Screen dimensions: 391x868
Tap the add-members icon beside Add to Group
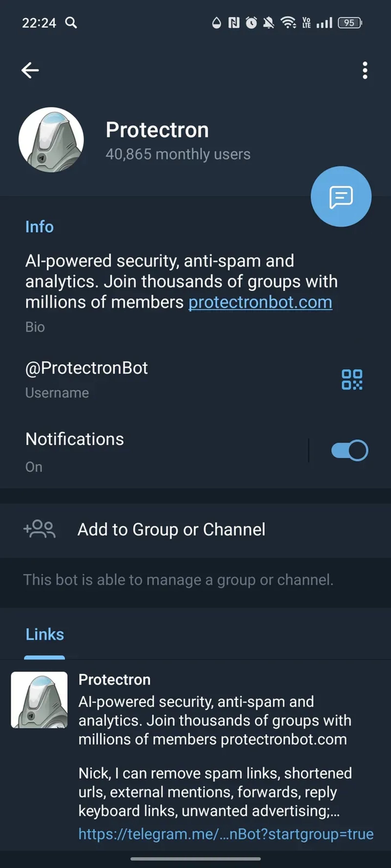(x=40, y=529)
